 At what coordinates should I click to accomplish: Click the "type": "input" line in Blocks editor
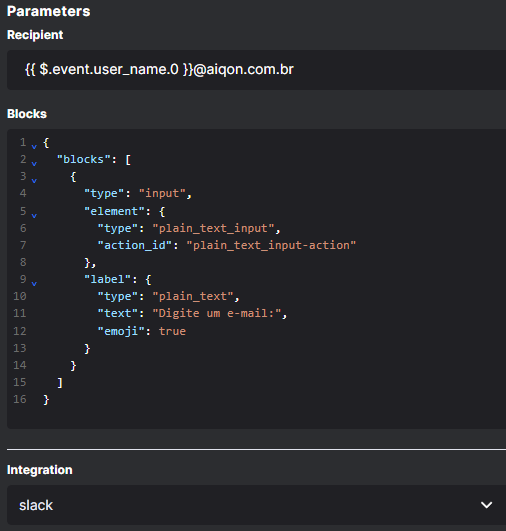pyautogui.click(x=138, y=193)
